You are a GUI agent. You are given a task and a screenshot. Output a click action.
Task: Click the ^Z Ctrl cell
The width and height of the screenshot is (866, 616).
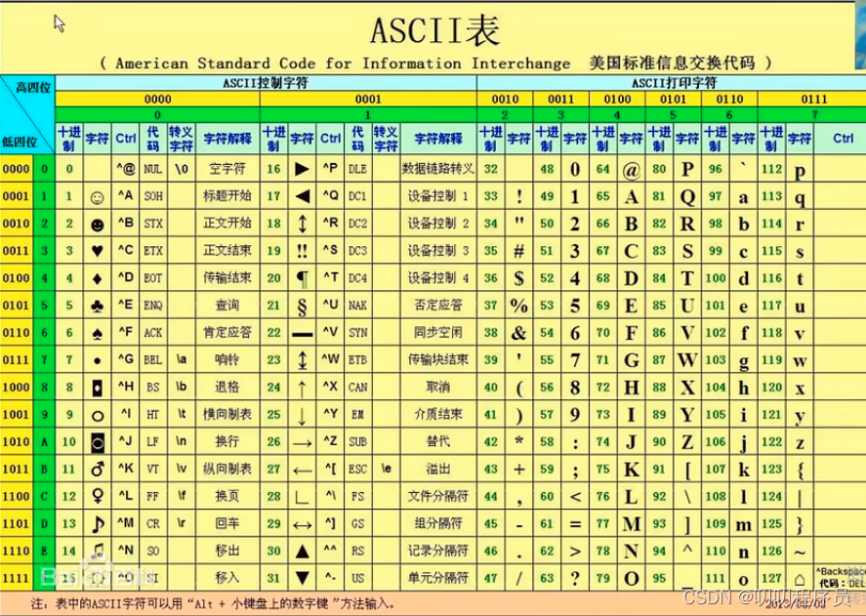(330, 441)
